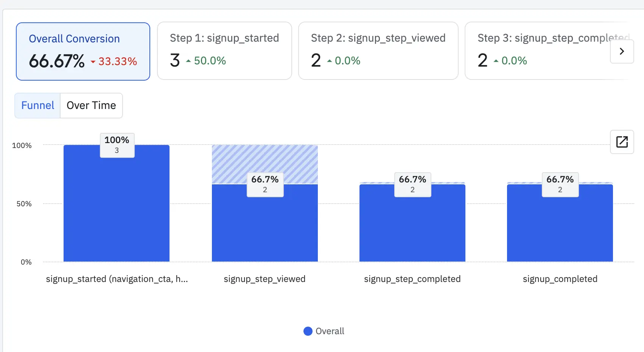Viewport: 644px width, 352px height.
Task: Switch to the Over Time tab
Action: click(x=91, y=106)
